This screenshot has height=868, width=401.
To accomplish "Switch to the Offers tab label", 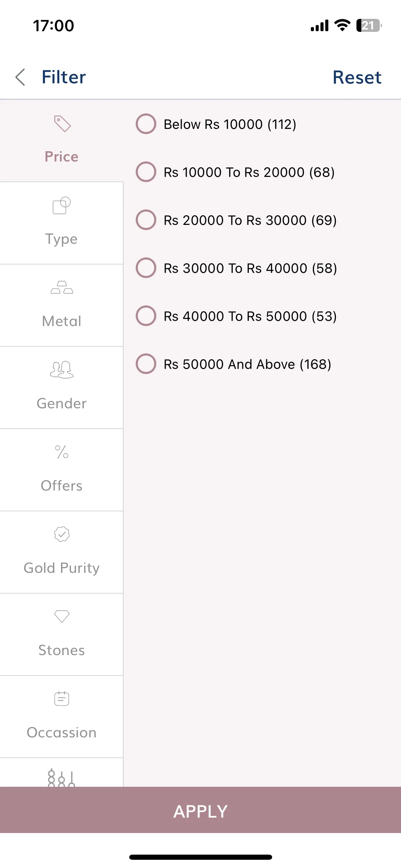I will tap(62, 486).
